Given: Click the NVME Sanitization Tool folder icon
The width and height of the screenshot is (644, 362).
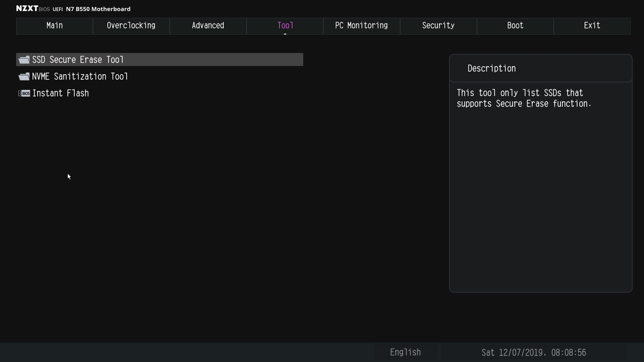Looking at the screenshot, I should pos(24,77).
